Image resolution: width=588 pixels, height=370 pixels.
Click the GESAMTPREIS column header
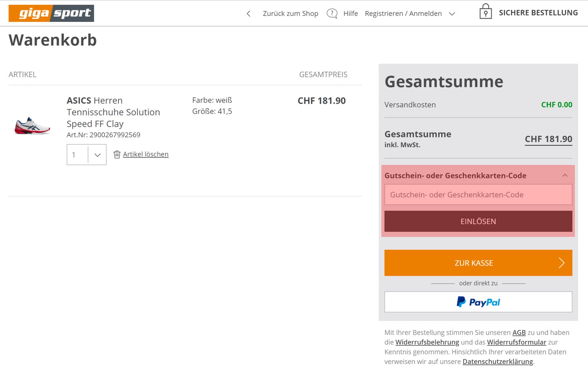coord(323,74)
